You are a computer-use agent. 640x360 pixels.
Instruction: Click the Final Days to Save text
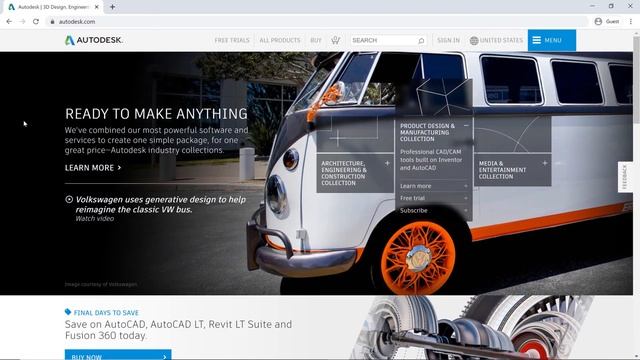(106, 313)
